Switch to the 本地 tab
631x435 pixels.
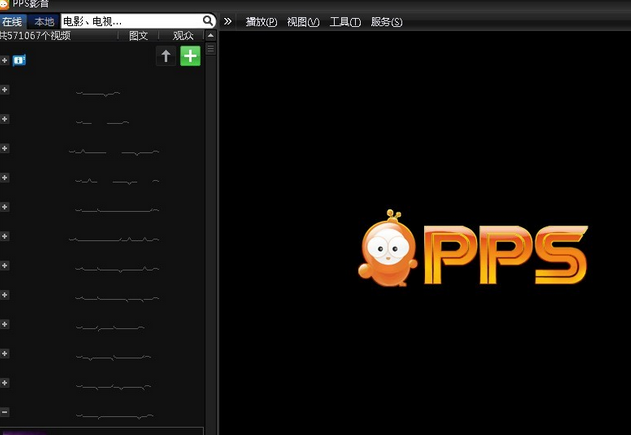[x=44, y=22]
